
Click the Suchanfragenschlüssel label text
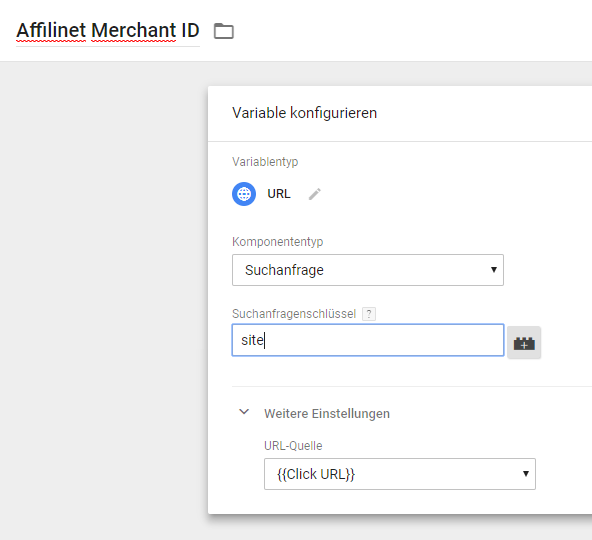294,314
